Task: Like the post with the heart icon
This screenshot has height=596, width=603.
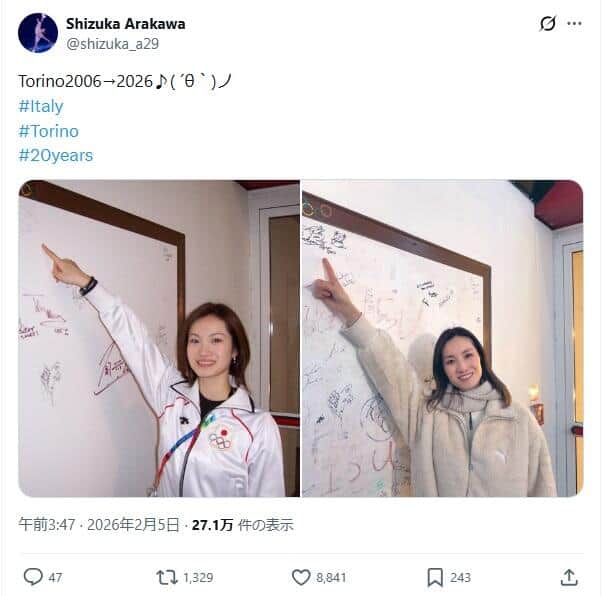Action: (301, 577)
